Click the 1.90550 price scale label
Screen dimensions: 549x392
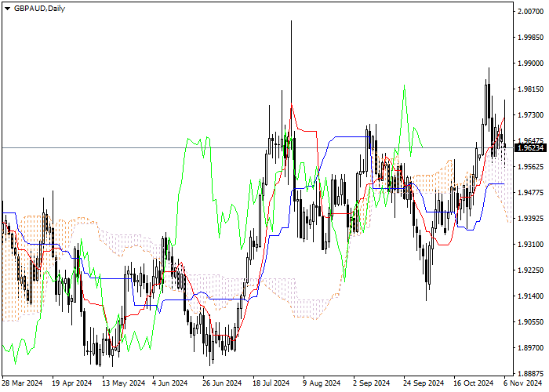pos(531,322)
